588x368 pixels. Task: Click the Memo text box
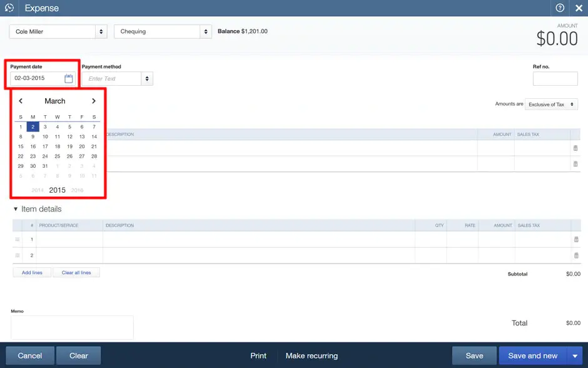pos(72,327)
